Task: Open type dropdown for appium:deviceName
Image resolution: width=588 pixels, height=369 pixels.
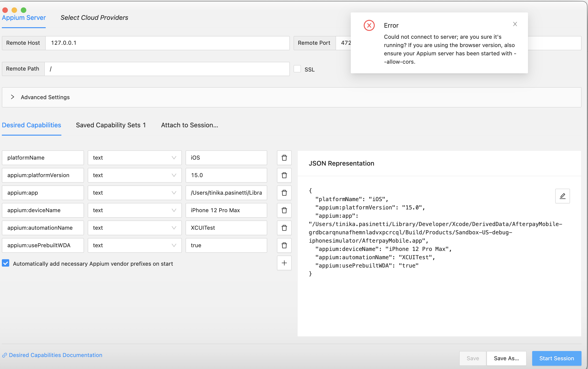Action: (x=135, y=210)
